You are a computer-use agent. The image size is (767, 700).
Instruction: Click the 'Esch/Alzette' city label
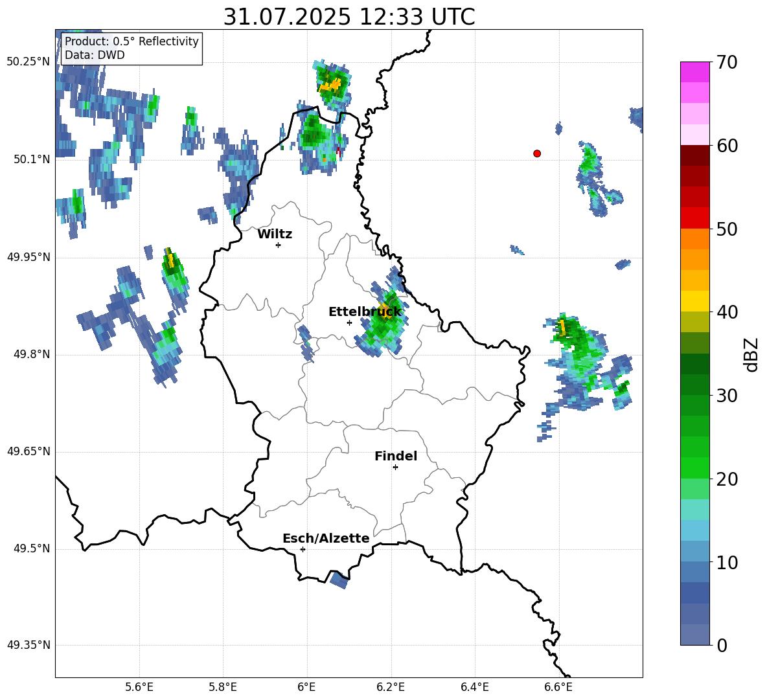click(x=326, y=538)
